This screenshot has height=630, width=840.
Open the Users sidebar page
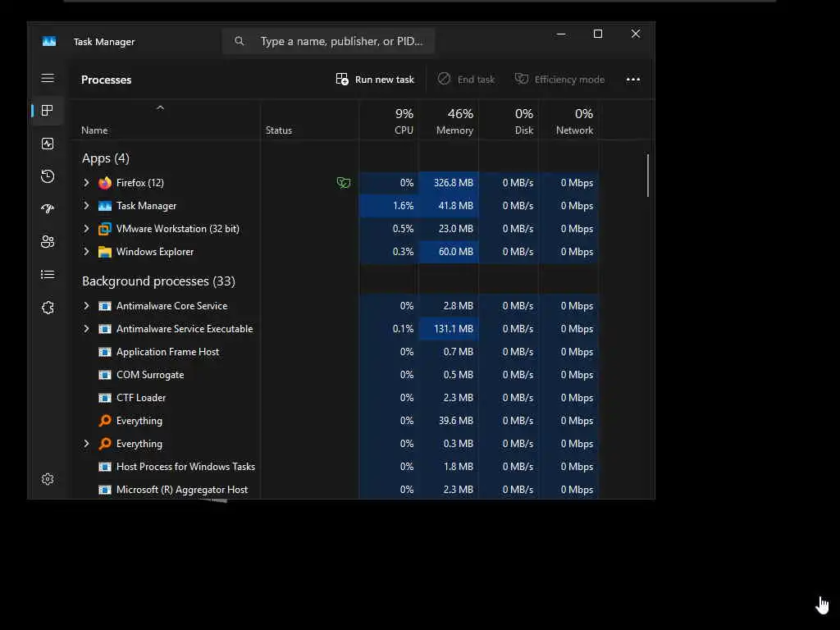point(48,242)
